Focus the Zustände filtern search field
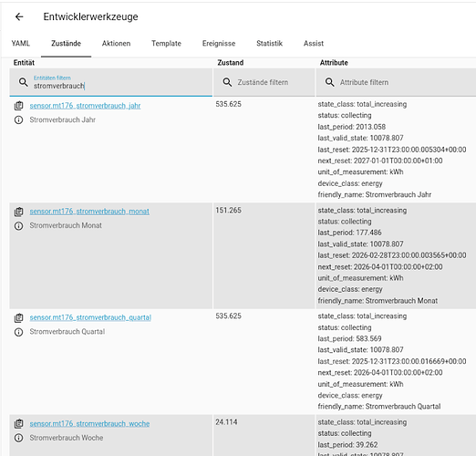Viewport: 476px width, 456px height. tap(264, 82)
